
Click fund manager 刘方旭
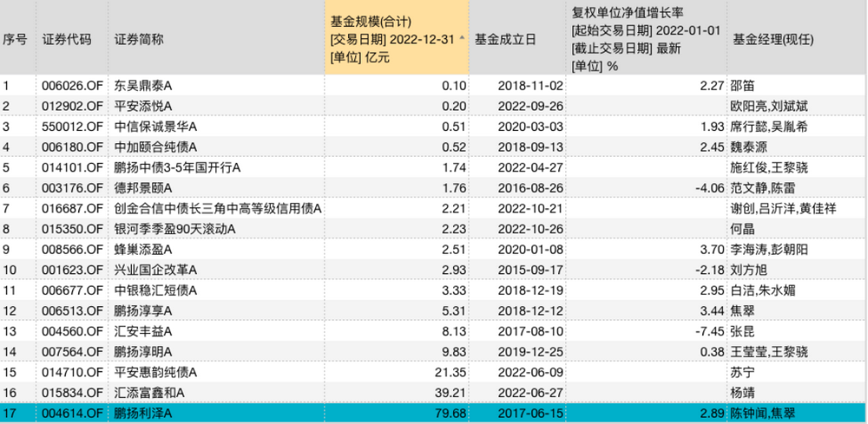(748, 270)
